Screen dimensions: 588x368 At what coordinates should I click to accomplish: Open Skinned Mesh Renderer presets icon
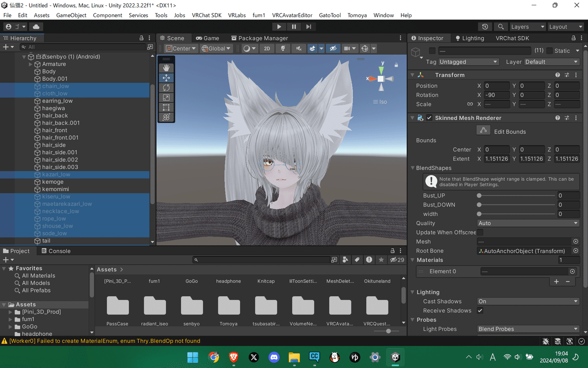pos(566,118)
